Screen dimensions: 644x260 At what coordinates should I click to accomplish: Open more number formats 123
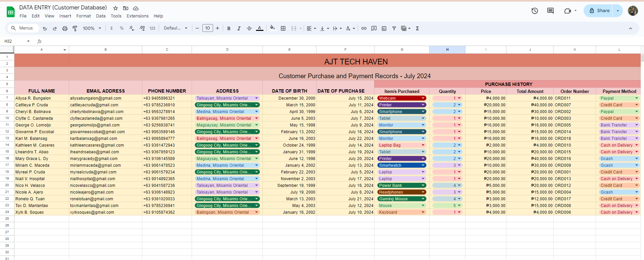tap(152, 29)
